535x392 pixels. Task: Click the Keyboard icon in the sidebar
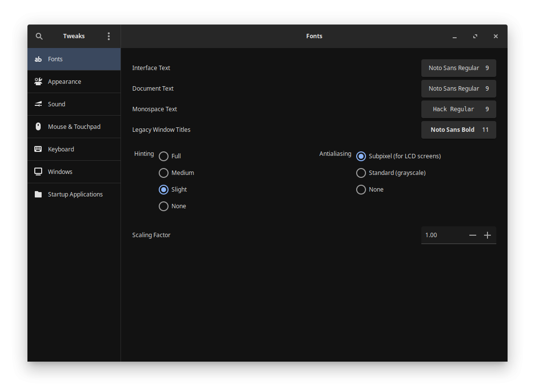tap(38, 149)
